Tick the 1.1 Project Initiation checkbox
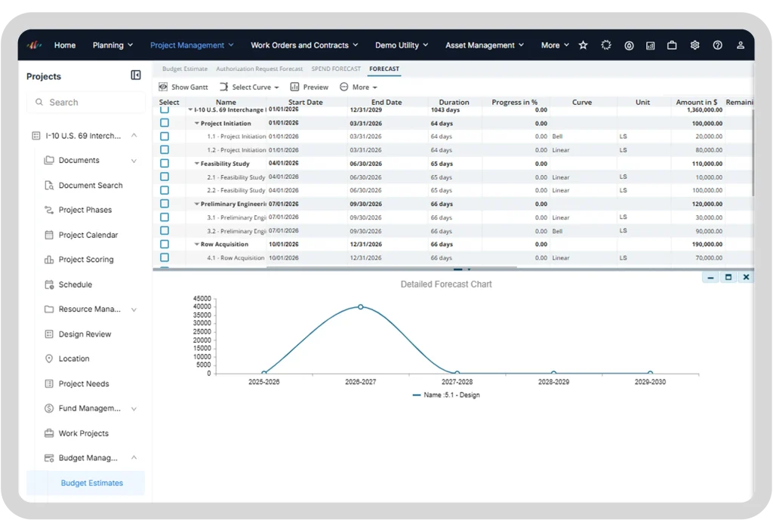 [165, 136]
